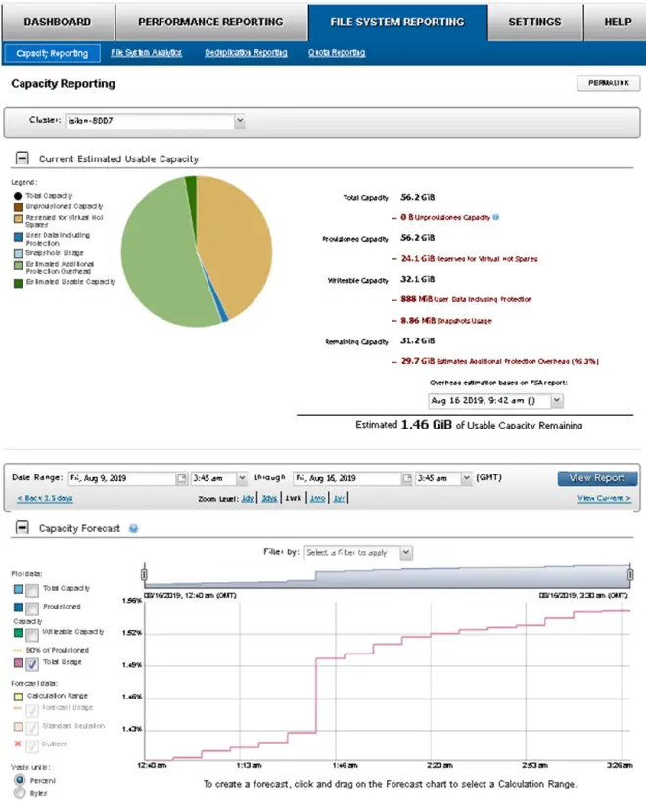Open the end date calendar picker icon
Viewport: 646px width, 812px height.
[407, 478]
